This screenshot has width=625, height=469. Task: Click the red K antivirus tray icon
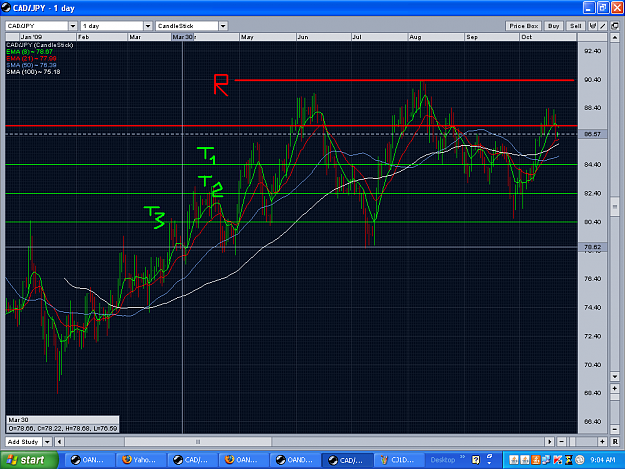pyautogui.click(x=557, y=460)
